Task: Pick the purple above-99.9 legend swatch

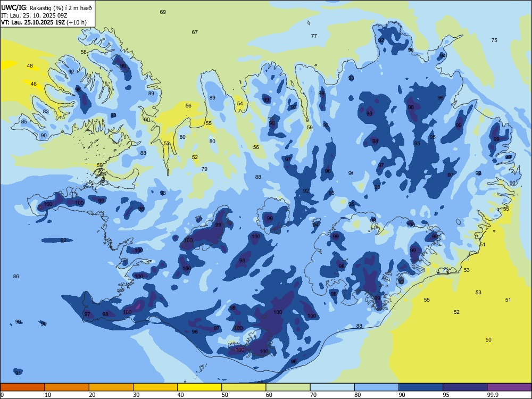Action: pyautogui.click(x=509, y=387)
